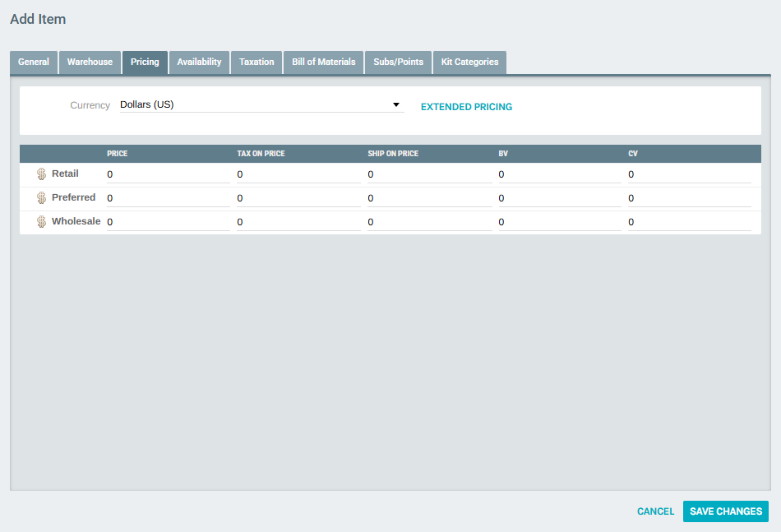Edit the Retail price field

pyautogui.click(x=168, y=173)
